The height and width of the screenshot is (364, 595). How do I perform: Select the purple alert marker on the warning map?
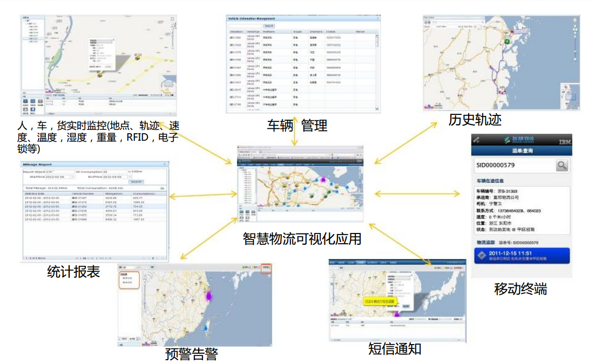(x=209, y=296)
